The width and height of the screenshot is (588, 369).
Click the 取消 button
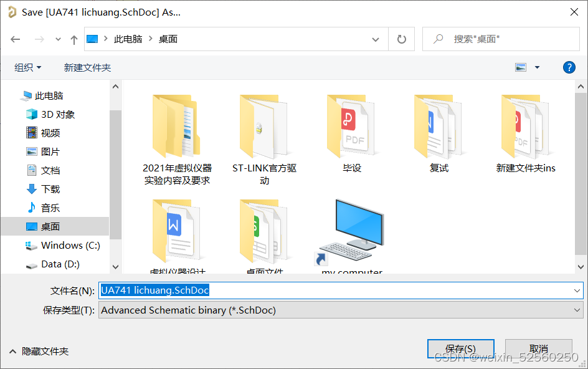pyautogui.click(x=539, y=348)
